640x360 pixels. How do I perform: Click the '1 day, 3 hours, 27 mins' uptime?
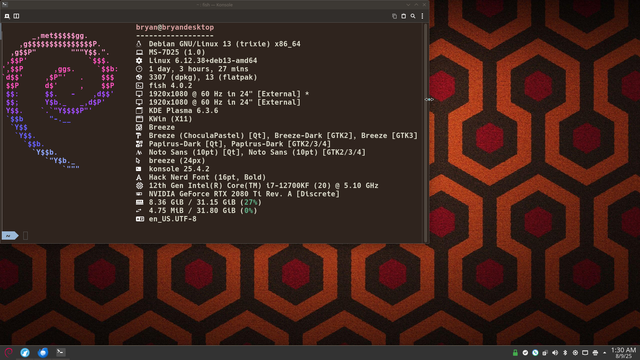click(198, 69)
